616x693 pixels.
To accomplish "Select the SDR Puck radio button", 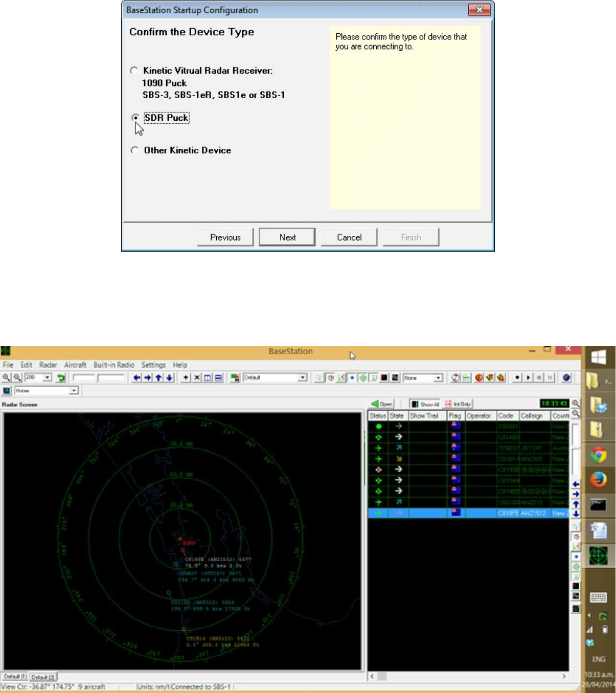I will pyautogui.click(x=135, y=118).
